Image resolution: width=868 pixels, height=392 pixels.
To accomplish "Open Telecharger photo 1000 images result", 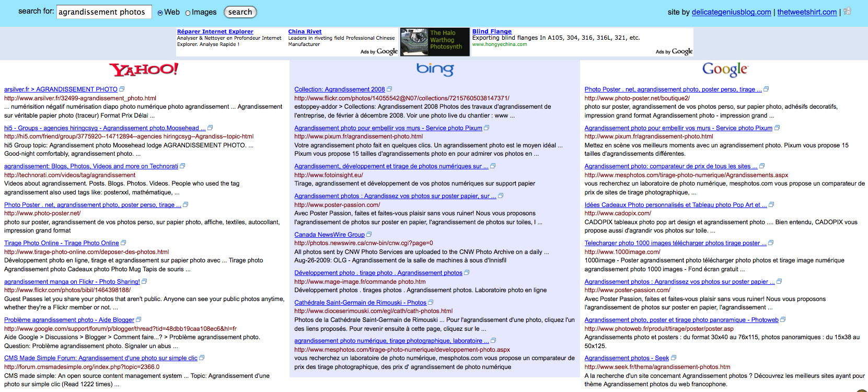I will coord(676,243).
